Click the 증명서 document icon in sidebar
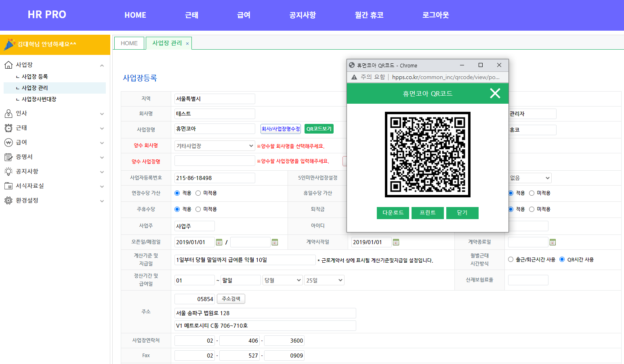This screenshot has width=624, height=364. pyautogui.click(x=8, y=157)
